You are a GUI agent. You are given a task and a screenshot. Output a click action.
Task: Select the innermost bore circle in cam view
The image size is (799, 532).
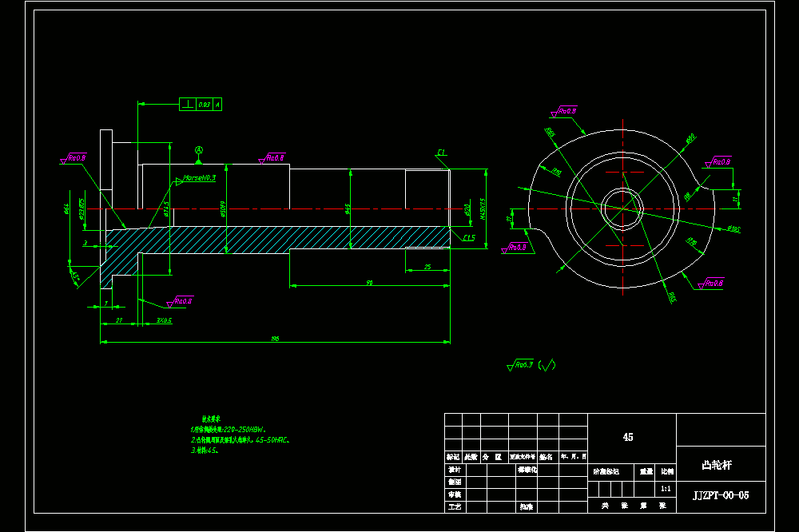click(x=622, y=209)
